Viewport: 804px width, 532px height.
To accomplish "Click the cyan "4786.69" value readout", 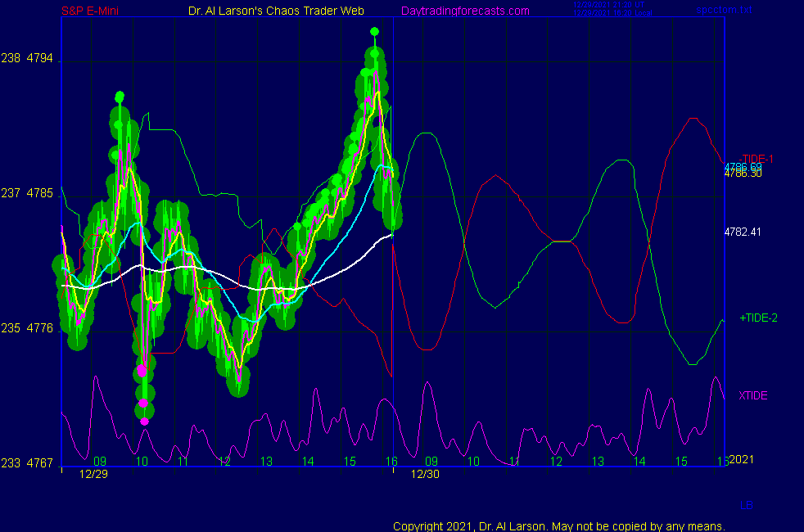I will pos(743,167).
